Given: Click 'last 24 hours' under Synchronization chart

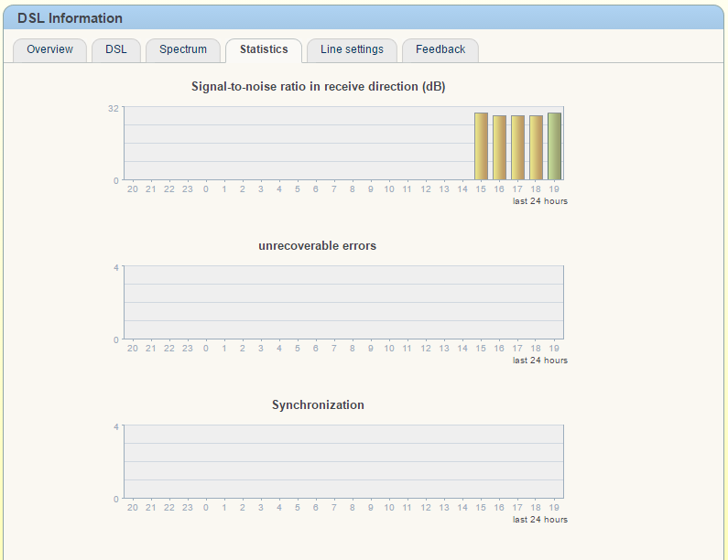Looking at the screenshot, I should pos(539,520).
